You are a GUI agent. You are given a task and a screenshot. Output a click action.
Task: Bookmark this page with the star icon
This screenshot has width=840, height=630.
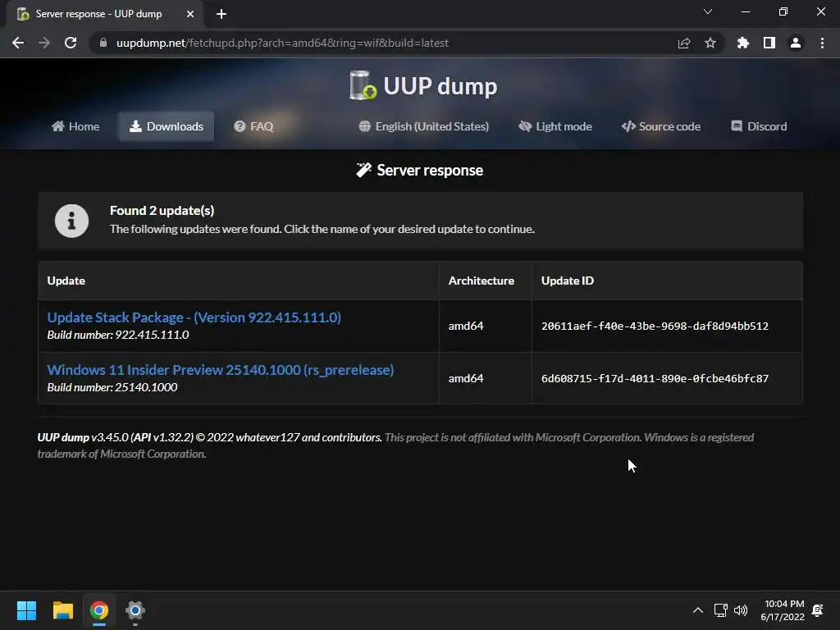click(x=710, y=43)
